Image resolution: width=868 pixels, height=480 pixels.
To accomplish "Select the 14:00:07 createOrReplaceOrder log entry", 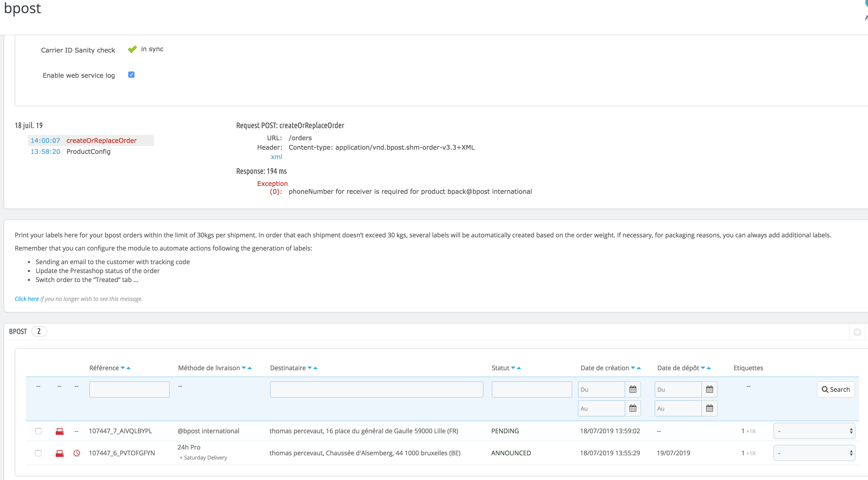I will (x=90, y=140).
